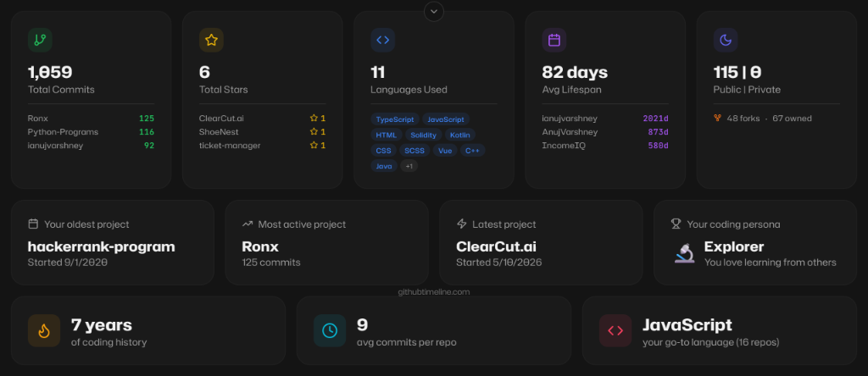Click the 115 | 0 public private count

737,73
